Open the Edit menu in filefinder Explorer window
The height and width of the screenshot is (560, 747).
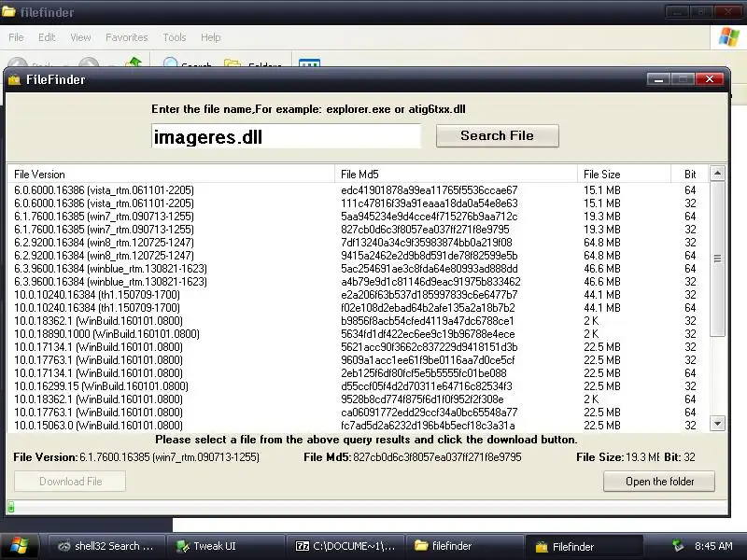coord(47,37)
